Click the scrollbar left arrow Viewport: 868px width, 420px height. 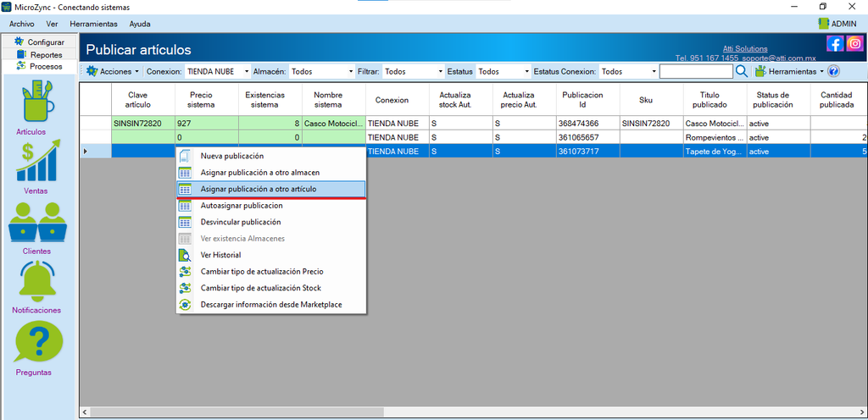[x=85, y=412]
